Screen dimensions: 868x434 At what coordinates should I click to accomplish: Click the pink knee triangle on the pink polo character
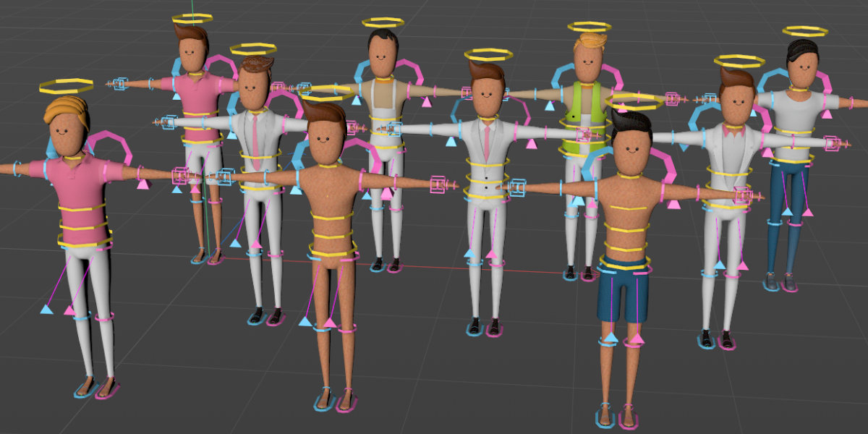70,311
